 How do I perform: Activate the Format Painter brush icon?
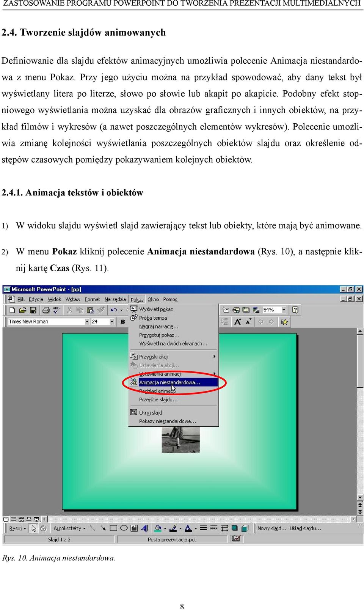point(101,310)
